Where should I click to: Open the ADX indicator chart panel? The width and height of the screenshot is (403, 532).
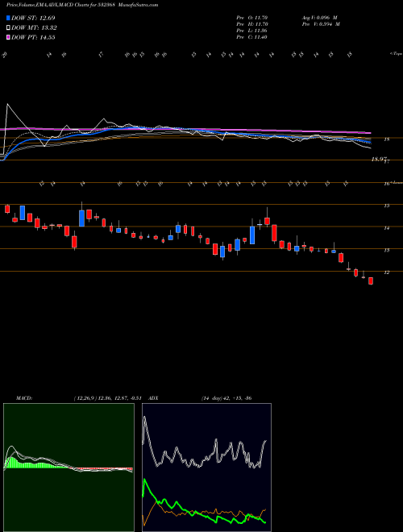206,468
